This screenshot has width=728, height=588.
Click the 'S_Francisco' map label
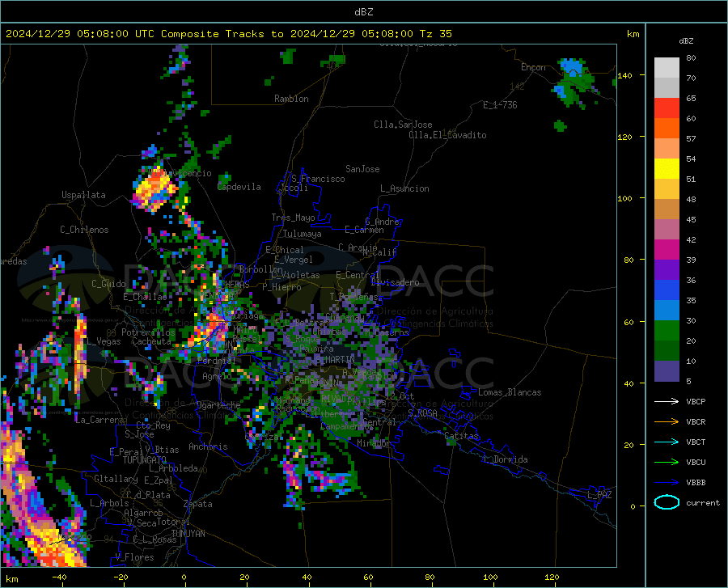coord(319,179)
